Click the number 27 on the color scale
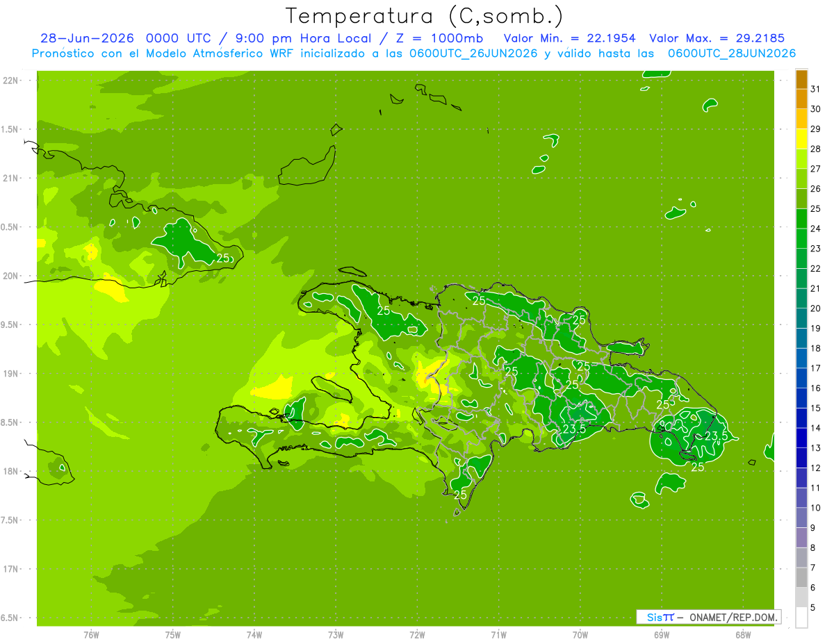Image resolution: width=834 pixels, height=644 pixels. (x=816, y=169)
